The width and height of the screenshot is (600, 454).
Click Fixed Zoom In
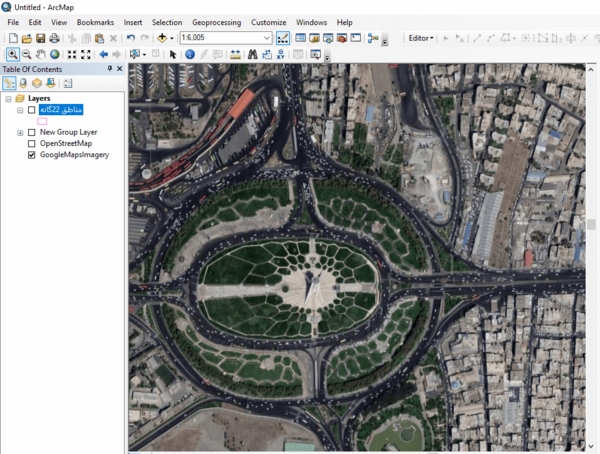[x=72, y=54]
